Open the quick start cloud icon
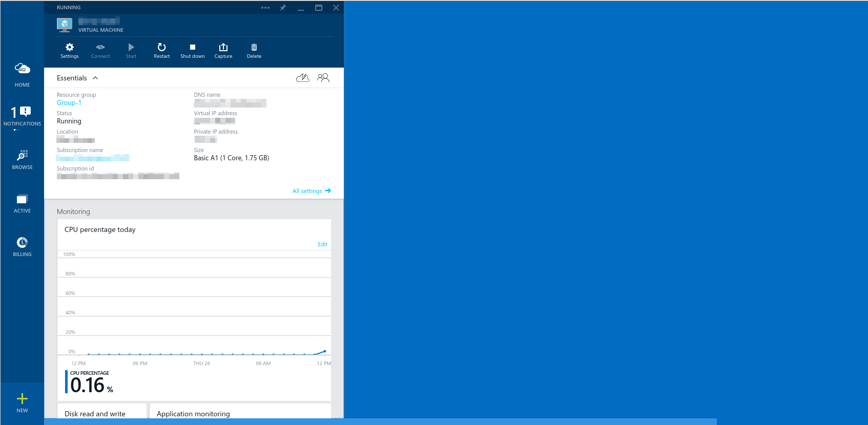Viewport: 868px width, 425px height. point(303,78)
